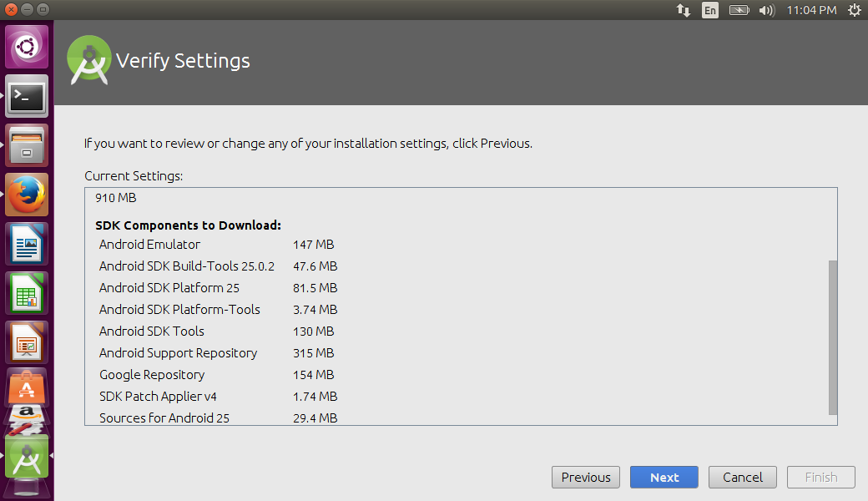Screen dimensions: 868x501
Task: Select the Android Emulator row
Action: pyautogui.click(x=216, y=244)
